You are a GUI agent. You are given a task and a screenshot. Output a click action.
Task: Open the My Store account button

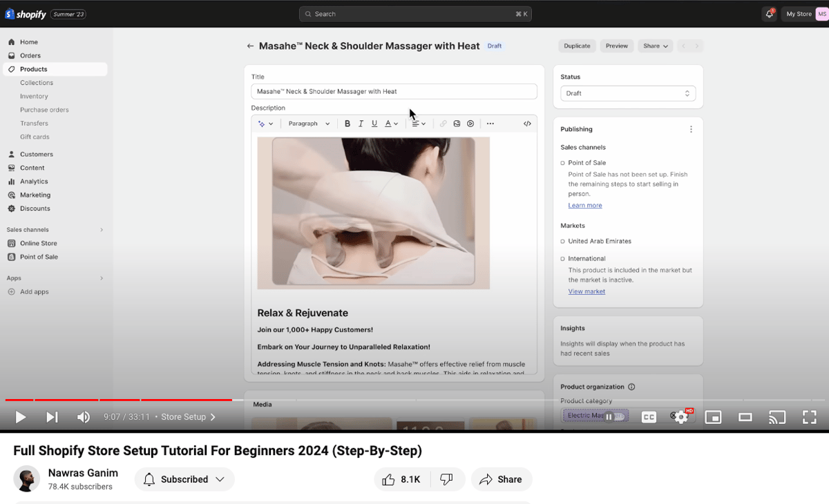[x=804, y=14]
